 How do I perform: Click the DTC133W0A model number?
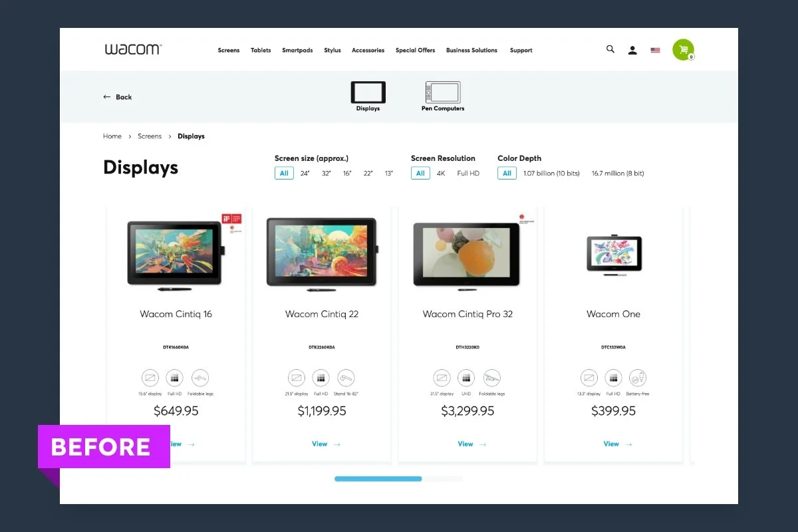pyautogui.click(x=614, y=347)
